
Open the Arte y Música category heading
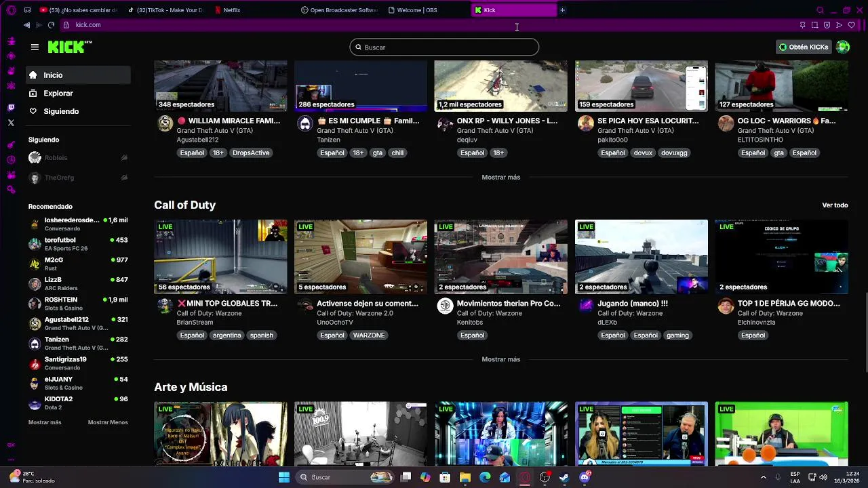click(x=191, y=387)
